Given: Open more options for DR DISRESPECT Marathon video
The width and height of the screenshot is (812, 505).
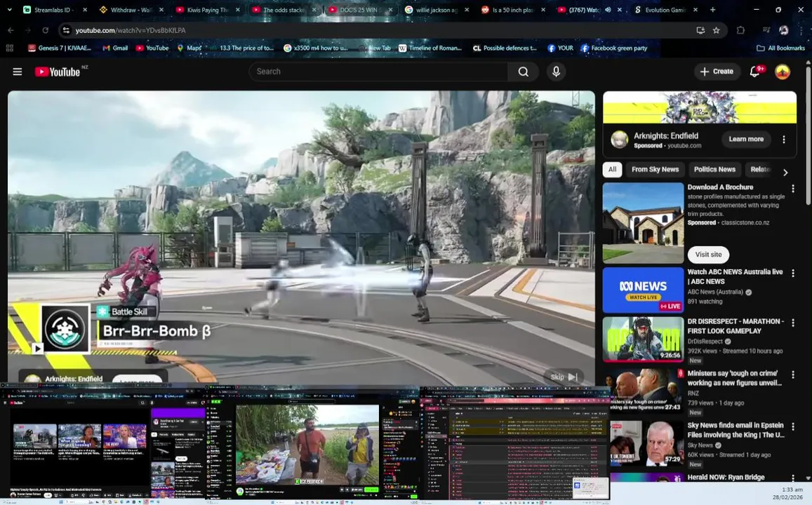Looking at the screenshot, I should (793, 323).
